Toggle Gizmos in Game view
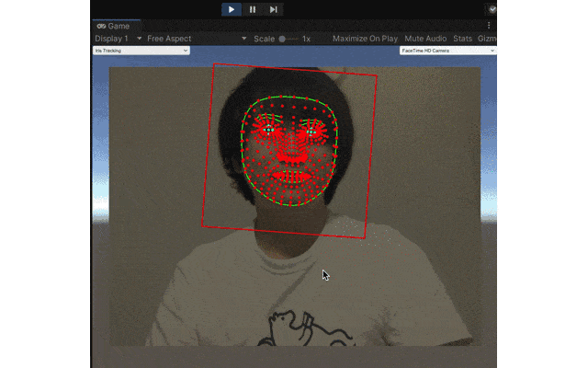This screenshot has height=368, width=588. coord(487,39)
